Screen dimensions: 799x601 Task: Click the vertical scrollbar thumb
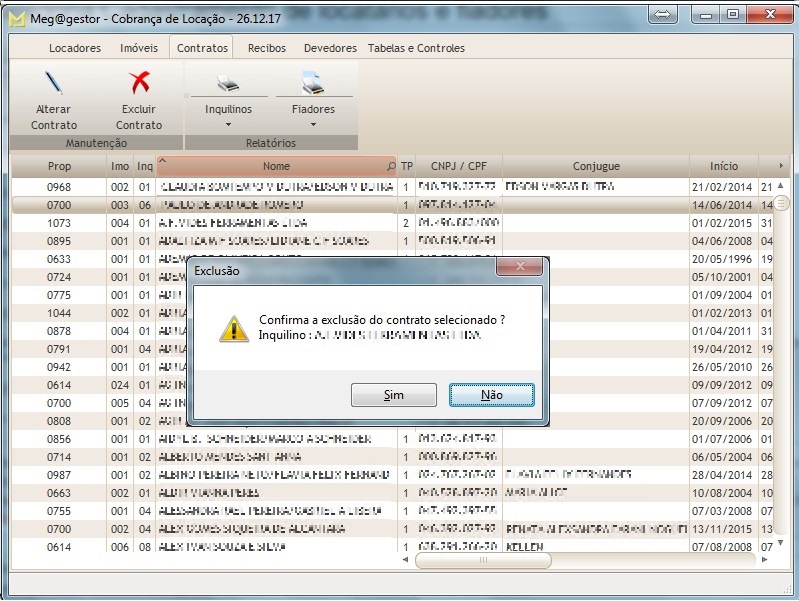(x=781, y=204)
